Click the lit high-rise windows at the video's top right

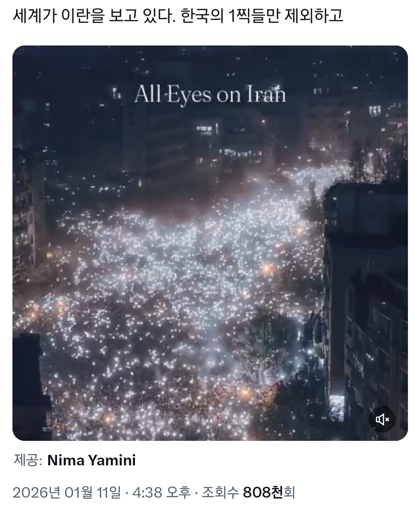(375, 110)
